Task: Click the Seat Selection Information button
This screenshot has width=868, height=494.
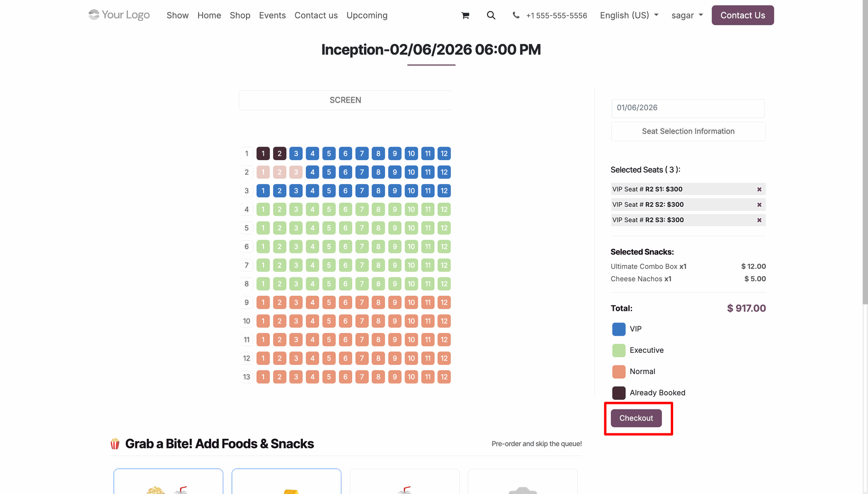Action: point(688,131)
